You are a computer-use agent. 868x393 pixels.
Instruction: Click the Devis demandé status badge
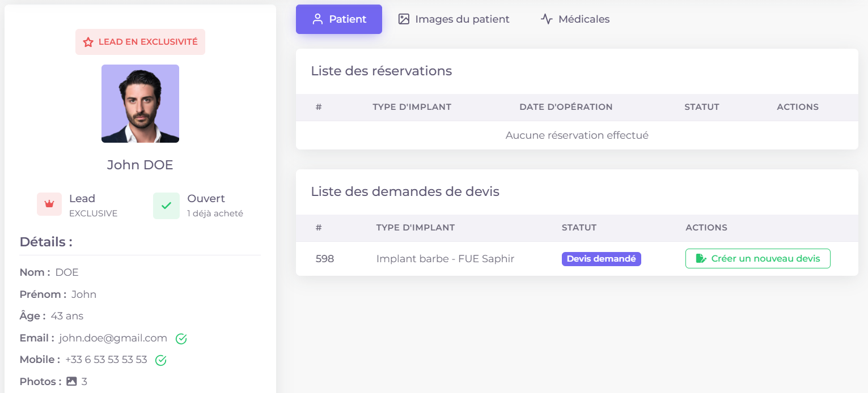pyautogui.click(x=601, y=259)
